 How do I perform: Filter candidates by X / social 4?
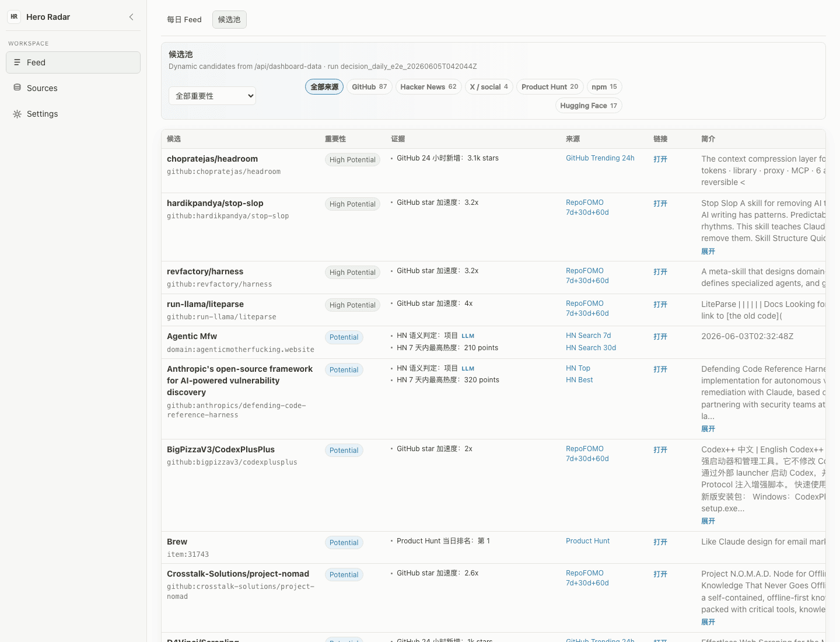489,87
